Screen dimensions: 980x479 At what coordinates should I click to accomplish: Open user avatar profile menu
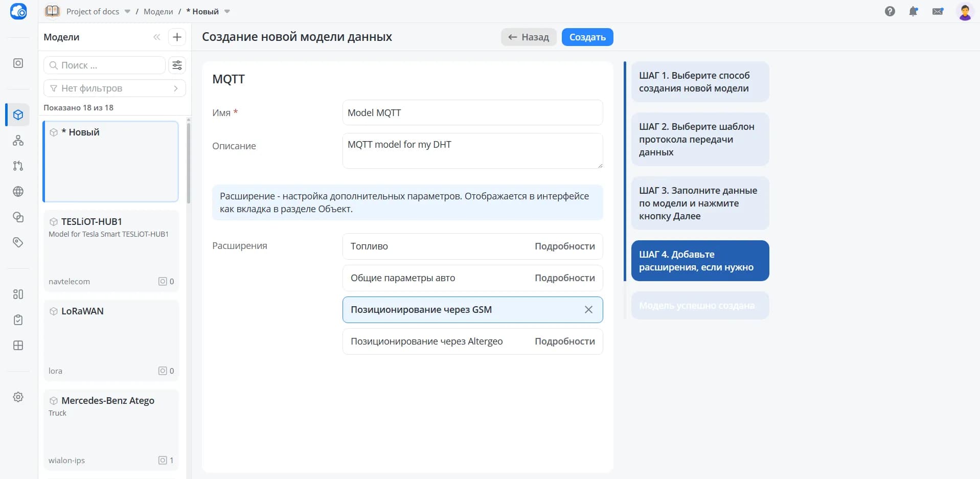965,12
